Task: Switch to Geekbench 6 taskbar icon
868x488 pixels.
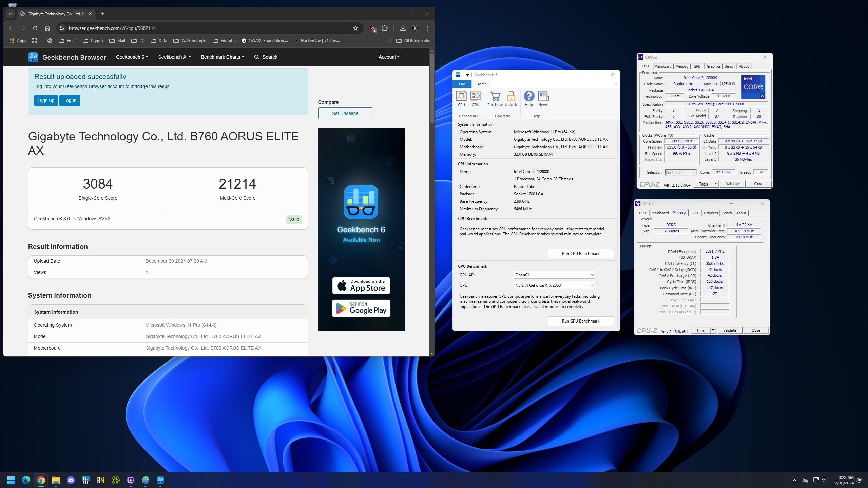Action: point(160,480)
